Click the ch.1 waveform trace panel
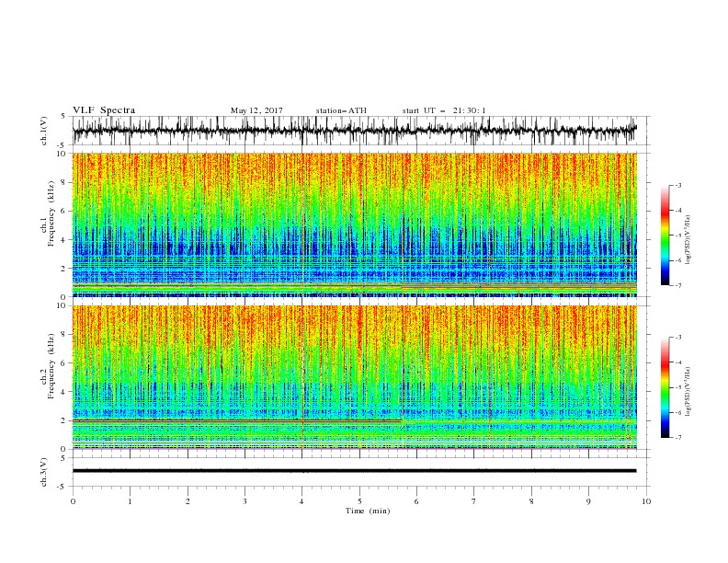 (x=360, y=131)
